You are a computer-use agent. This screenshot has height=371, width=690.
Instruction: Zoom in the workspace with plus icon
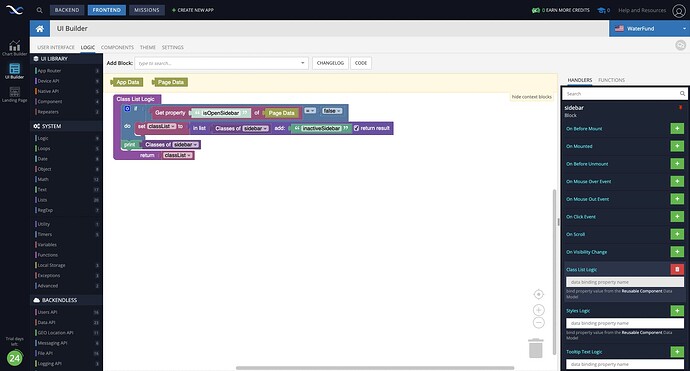point(539,310)
